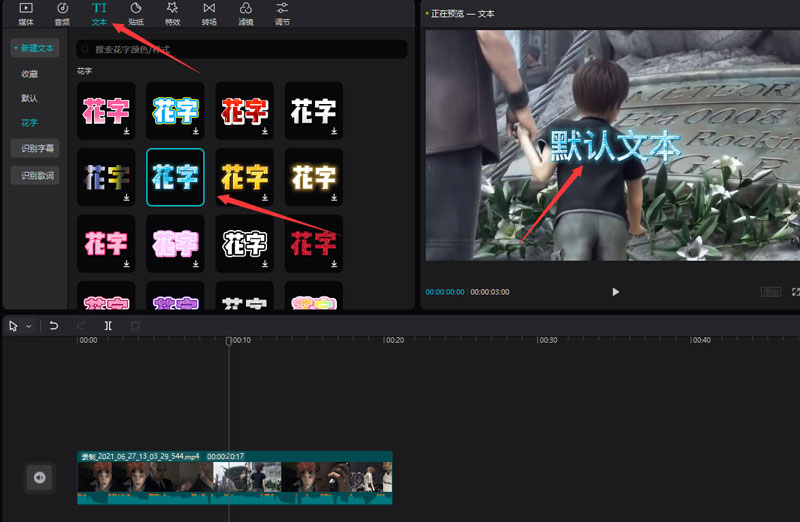The image size is (800, 522).
Task: Switch to the 音频 (Audio) tab
Action: tap(62, 13)
